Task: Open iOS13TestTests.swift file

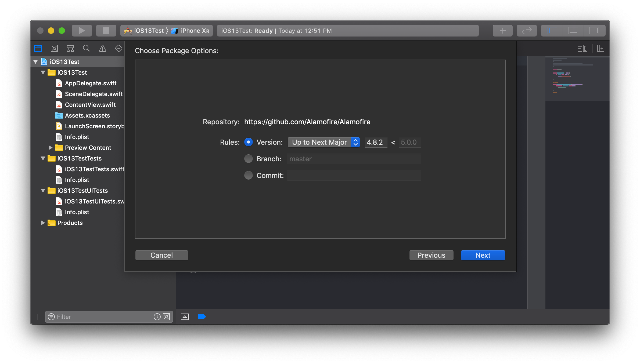Action: [90, 169]
